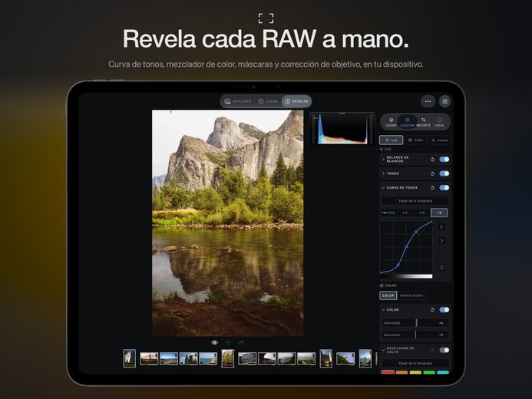This screenshot has height=399, width=532.
Task: Redo the edit below the photo
Action: click(240, 343)
